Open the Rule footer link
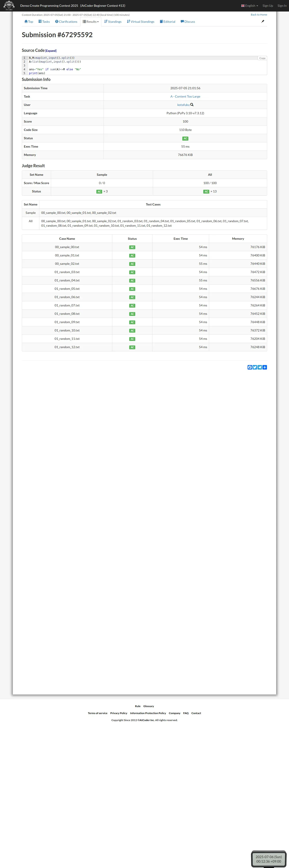289x868 pixels. click(138, 706)
